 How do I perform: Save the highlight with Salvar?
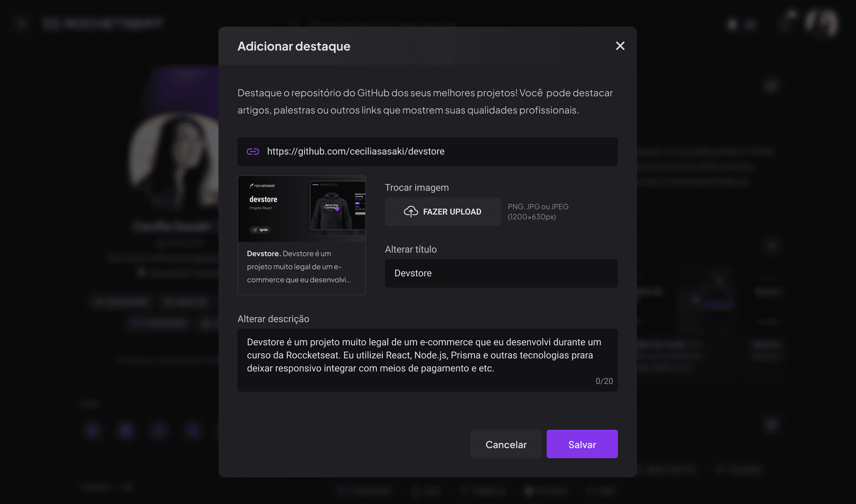click(582, 444)
